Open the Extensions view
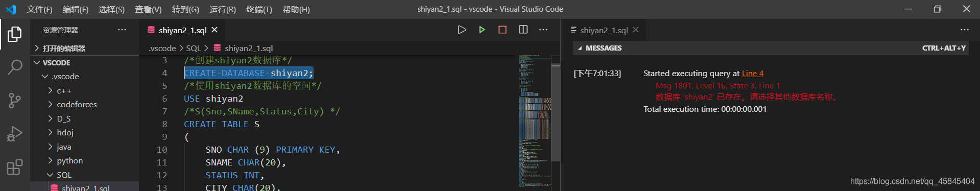980x191 pixels. click(15, 167)
